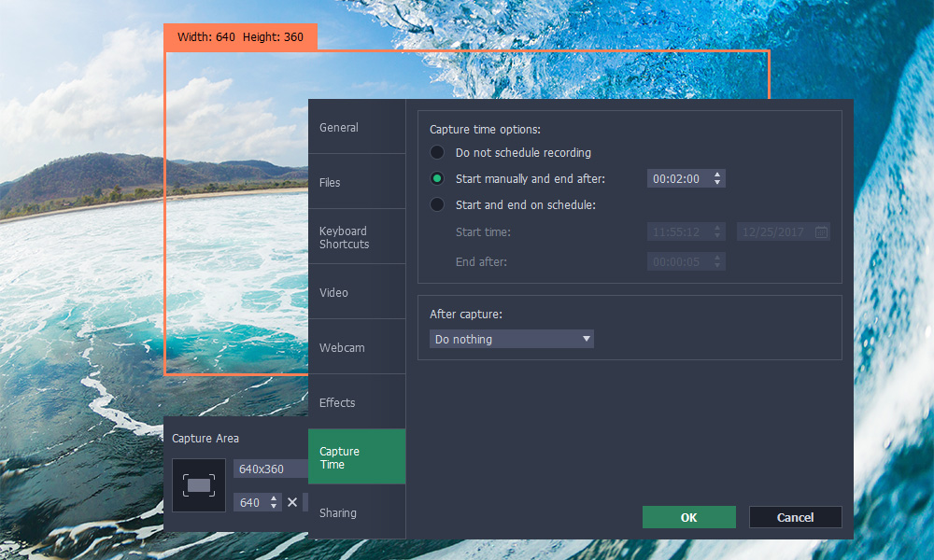Viewport: 934px width, 560px height.
Task: Open the Sharing settings tab
Action: pyautogui.click(x=357, y=511)
